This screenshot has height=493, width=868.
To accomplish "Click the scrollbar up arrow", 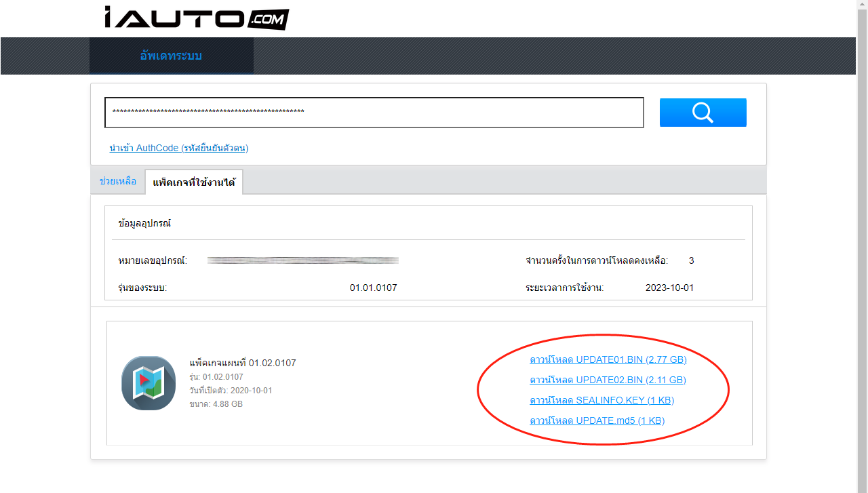I will pos(863,4).
